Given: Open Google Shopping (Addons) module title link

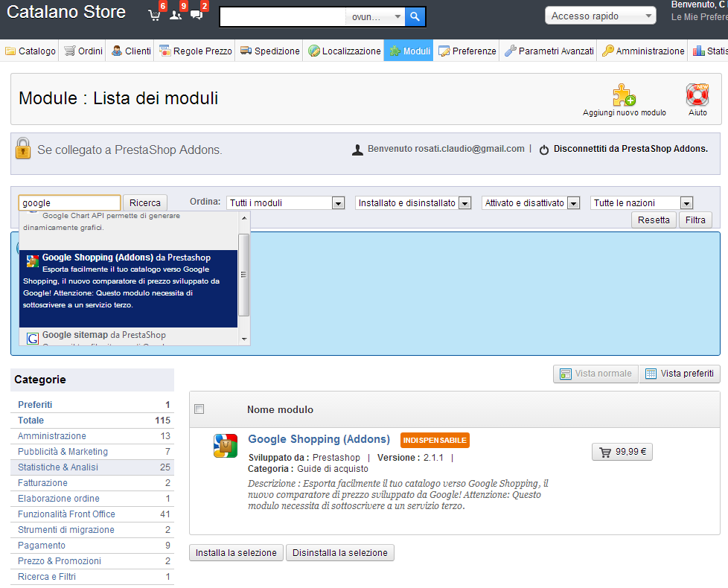Looking at the screenshot, I should (319, 439).
